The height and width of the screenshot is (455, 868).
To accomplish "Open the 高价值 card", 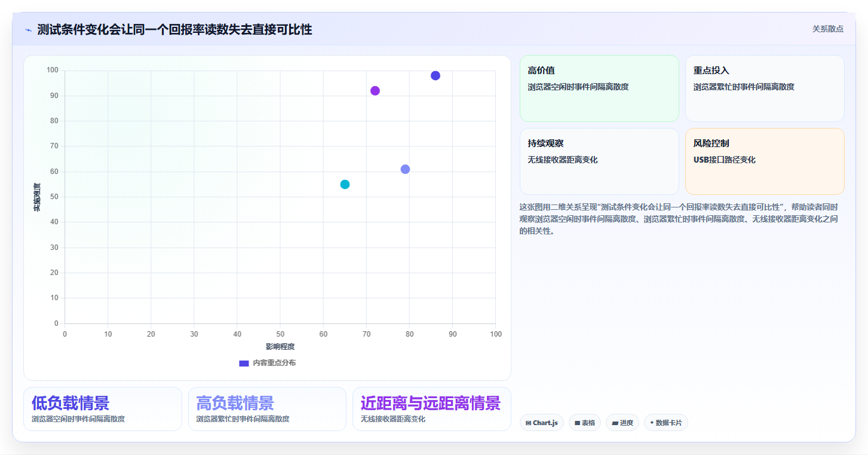I will point(599,88).
